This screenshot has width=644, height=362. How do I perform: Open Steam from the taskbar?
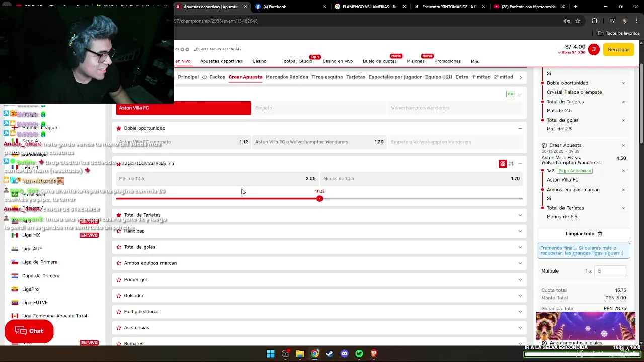330,354
